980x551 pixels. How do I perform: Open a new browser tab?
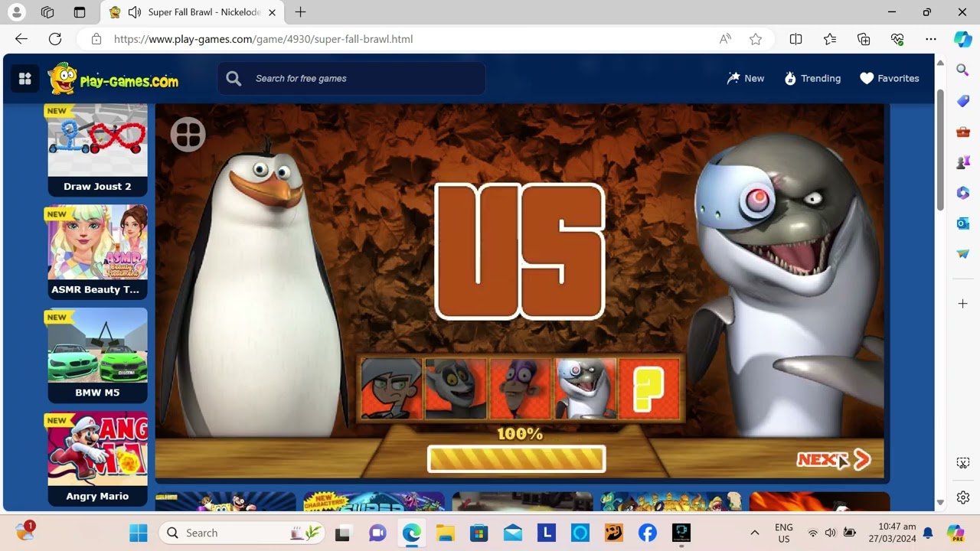pos(301,12)
